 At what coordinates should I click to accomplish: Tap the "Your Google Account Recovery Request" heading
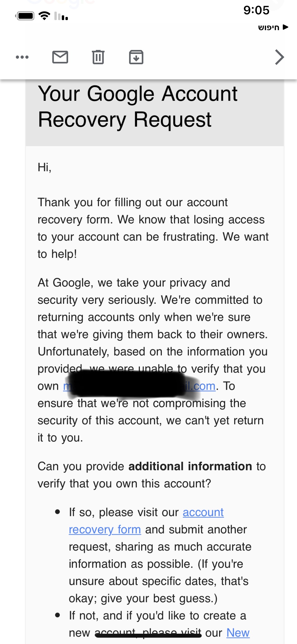click(x=138, y=107)
